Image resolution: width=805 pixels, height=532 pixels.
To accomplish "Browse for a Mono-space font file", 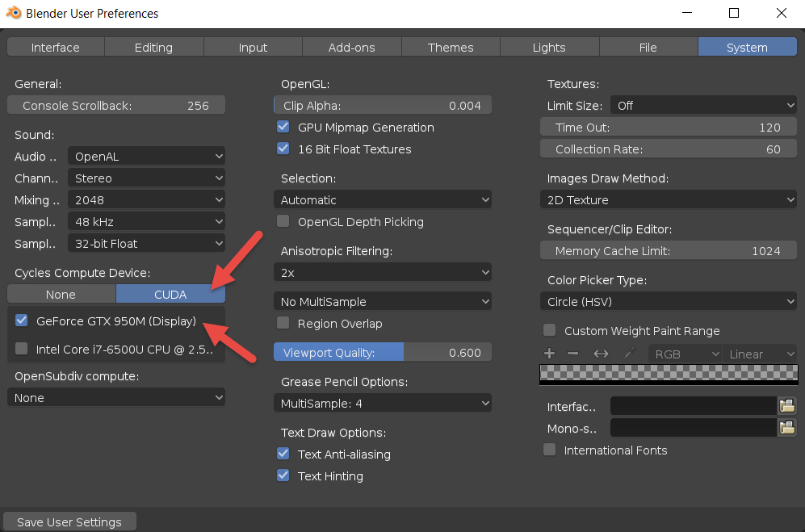I will click(x=787, y=428).
